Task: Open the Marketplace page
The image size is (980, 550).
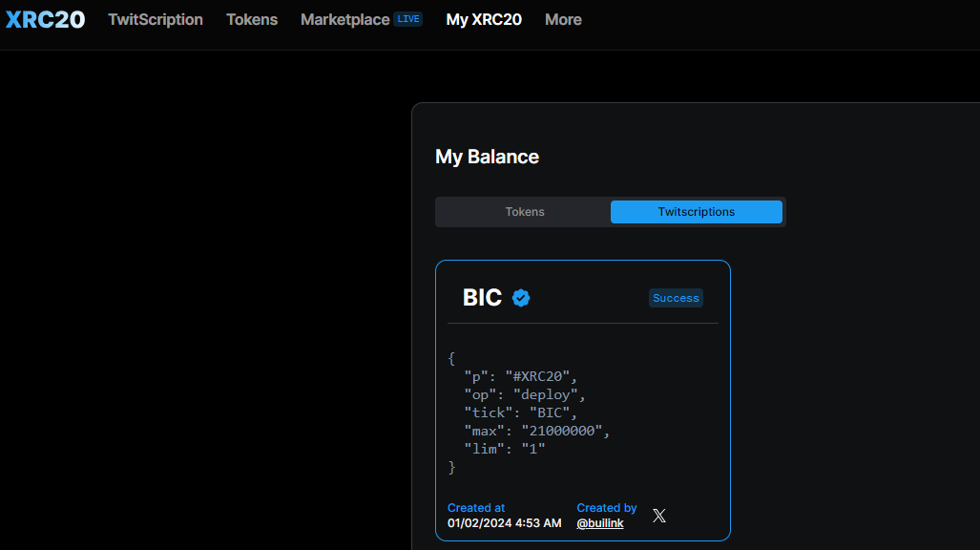Action: coord(344,19)
